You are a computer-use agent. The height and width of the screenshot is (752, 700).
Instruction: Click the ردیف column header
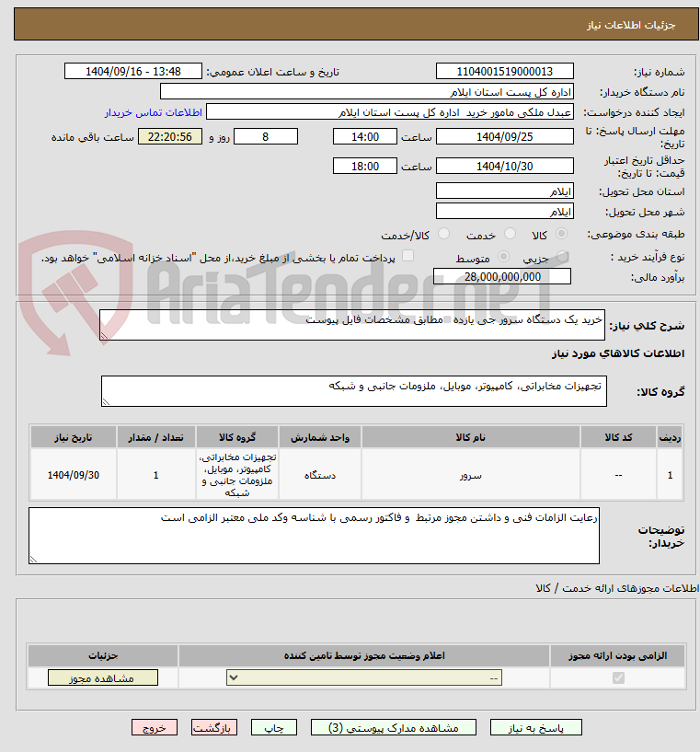670,437
